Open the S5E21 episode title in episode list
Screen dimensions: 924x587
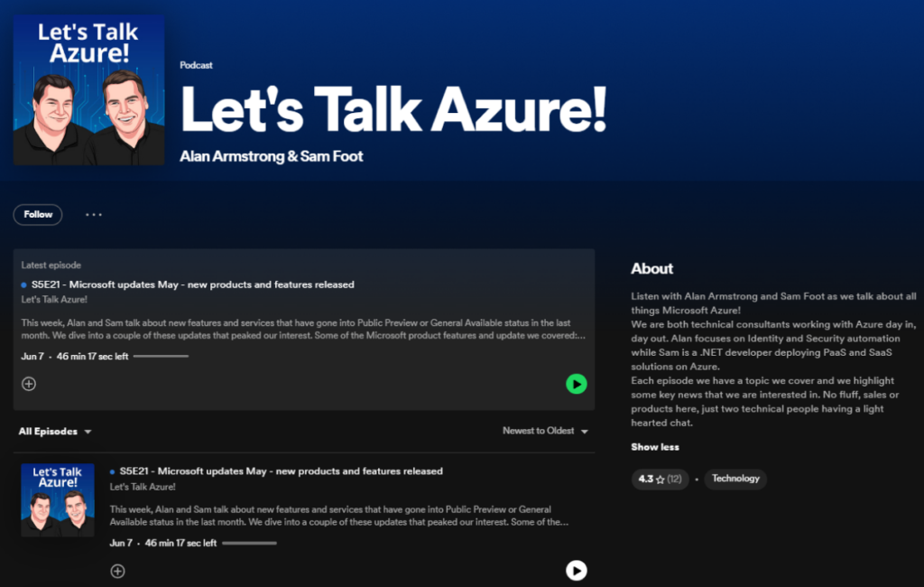click(x=281, y=471)
